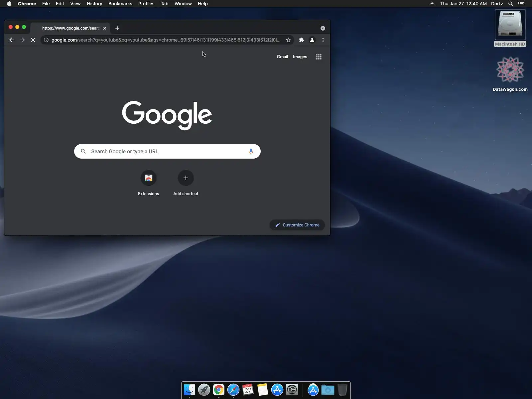Click Google Chrome in the Dock
532x399 pixels.
219,390
